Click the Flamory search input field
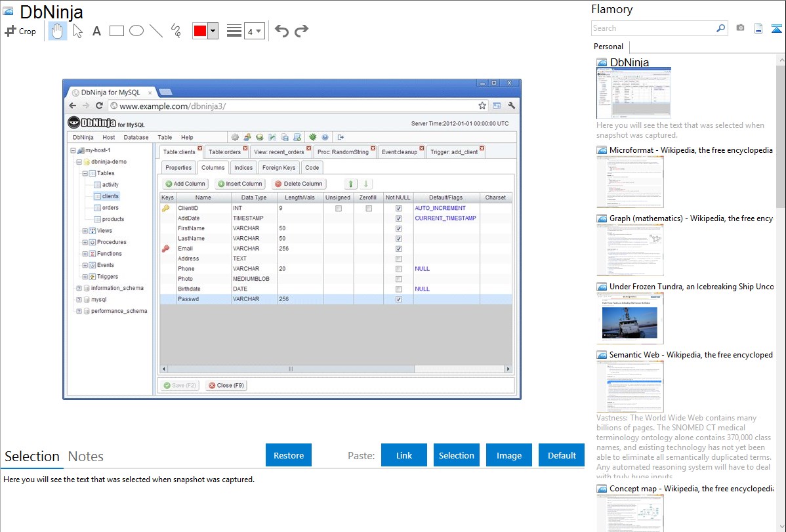The width and height of the screenshot is (786, 532). [x=653, y=28]
